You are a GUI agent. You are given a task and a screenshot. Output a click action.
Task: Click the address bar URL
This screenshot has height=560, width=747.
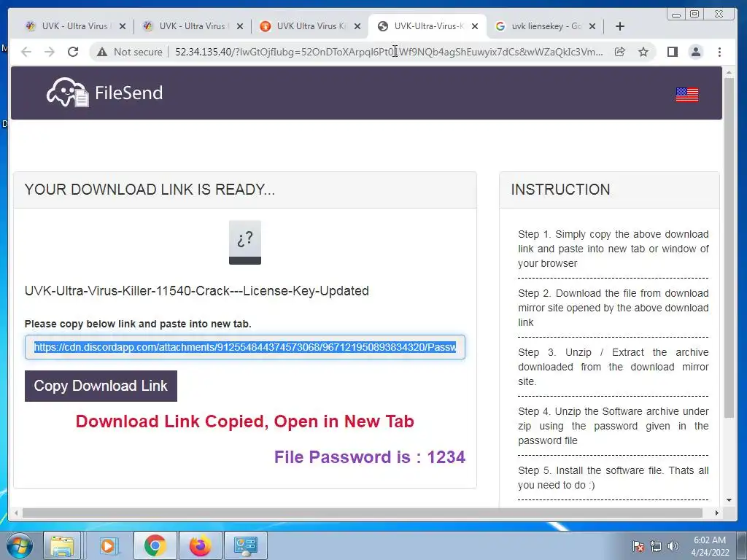point(389,52)
